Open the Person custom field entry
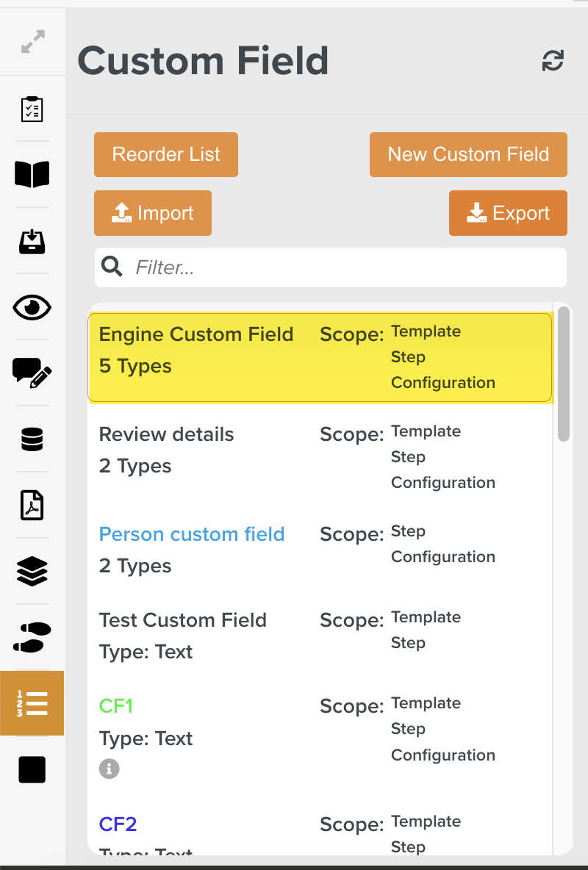588x870 pixels. click(x=192, y=534)
